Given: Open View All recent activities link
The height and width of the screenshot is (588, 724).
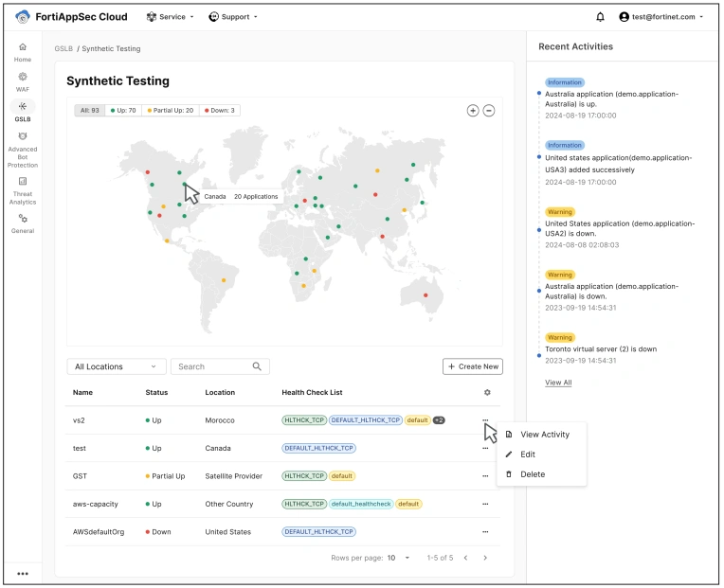Looking at the screenshot, I should [x=558, y=383].
